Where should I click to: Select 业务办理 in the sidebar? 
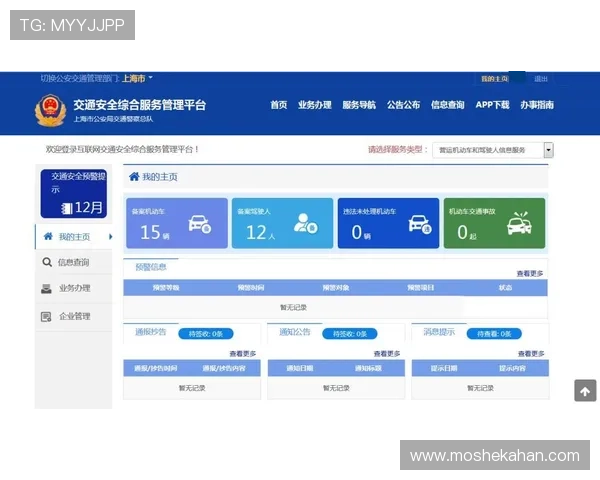pos(74,289)
